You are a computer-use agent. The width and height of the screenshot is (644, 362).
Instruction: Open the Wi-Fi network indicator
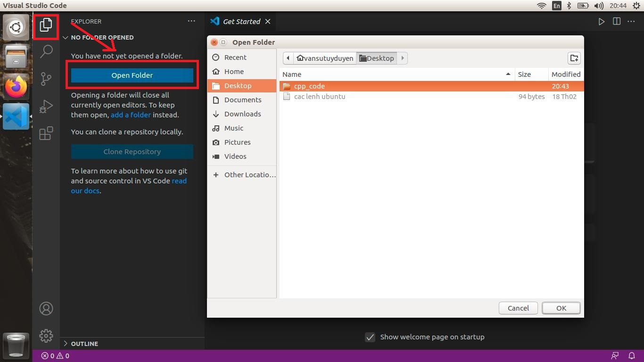tap(542, 6)
